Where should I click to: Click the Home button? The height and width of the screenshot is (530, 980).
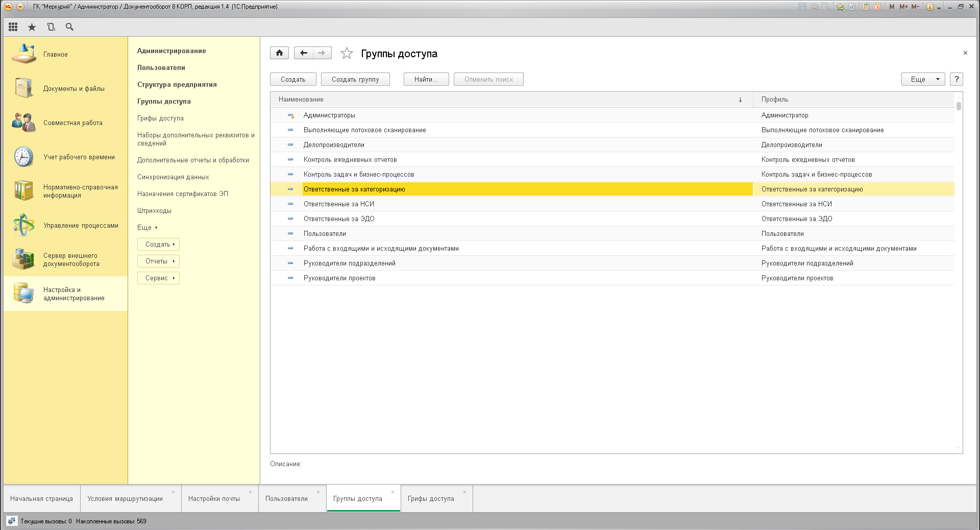[279, 53]
